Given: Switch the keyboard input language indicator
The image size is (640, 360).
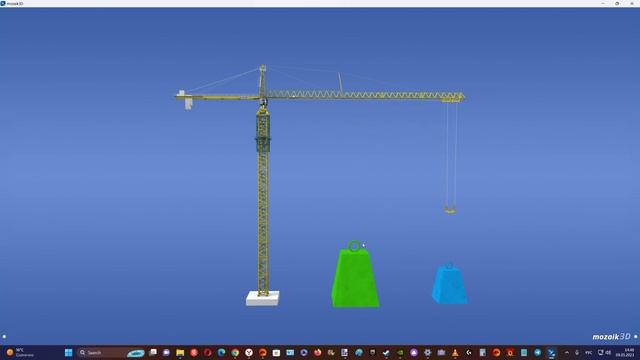Looking at the screenshot, I should (x=589, y=353).
